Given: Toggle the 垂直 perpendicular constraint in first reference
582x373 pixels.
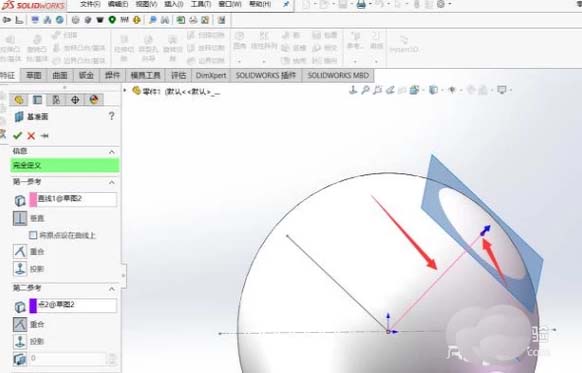Looking at the screenshot, I should tap(20, 218).
